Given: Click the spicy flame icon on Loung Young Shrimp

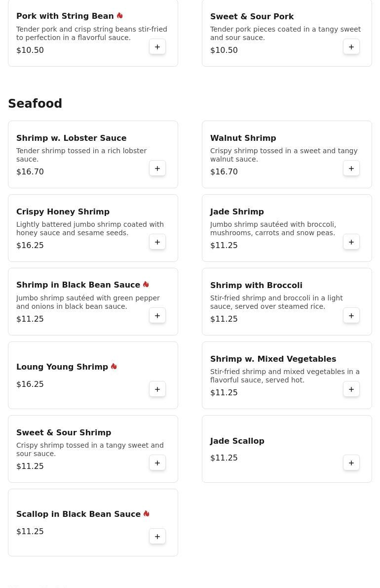Looking at the screenshot, I should 114,366.
